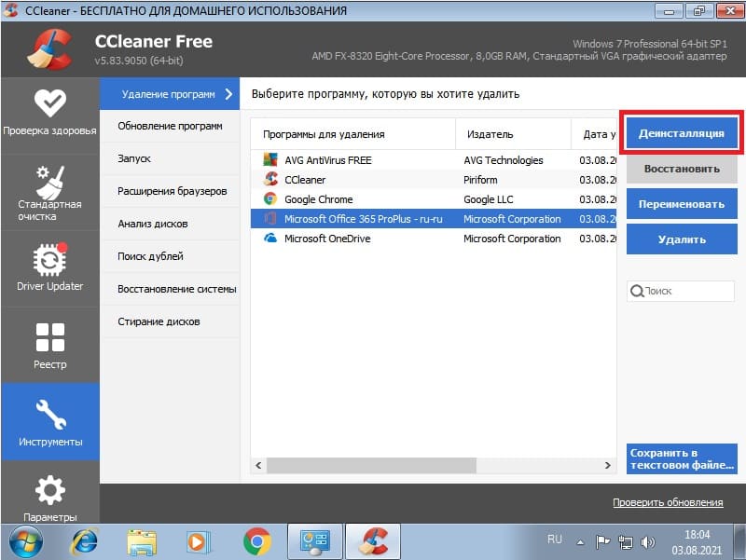This screenshot has width=746, height=560.
Task: Open the System Restore menu item
Action: (x=170, y=289)
